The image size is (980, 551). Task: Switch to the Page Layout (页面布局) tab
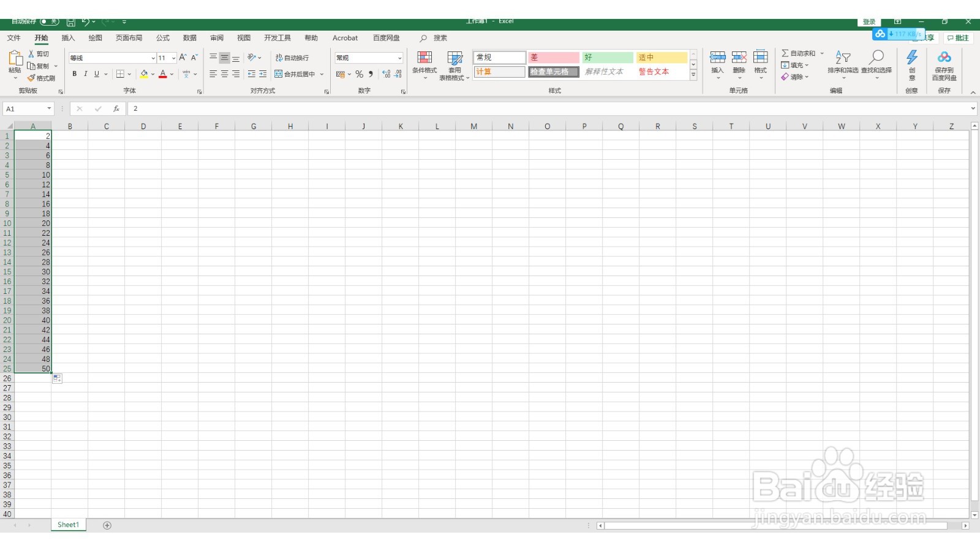pyautogui.click(x=129, y=38)
